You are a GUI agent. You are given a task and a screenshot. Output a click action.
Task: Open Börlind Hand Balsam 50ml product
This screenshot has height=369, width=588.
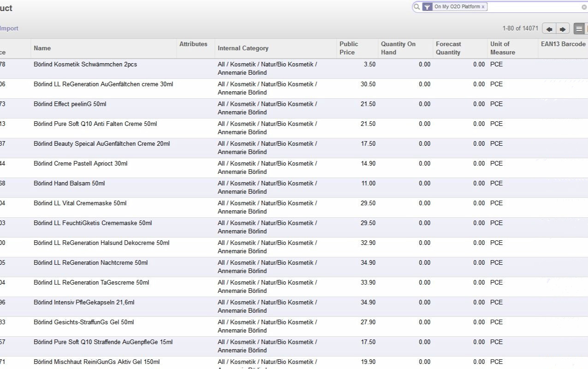(x=69, y=184)
